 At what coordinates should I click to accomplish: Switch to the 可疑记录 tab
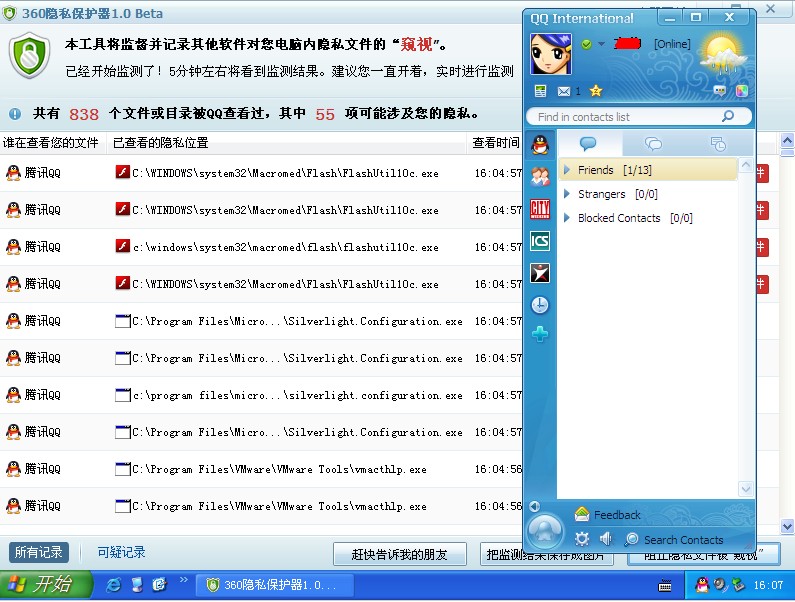coord(121,552)
